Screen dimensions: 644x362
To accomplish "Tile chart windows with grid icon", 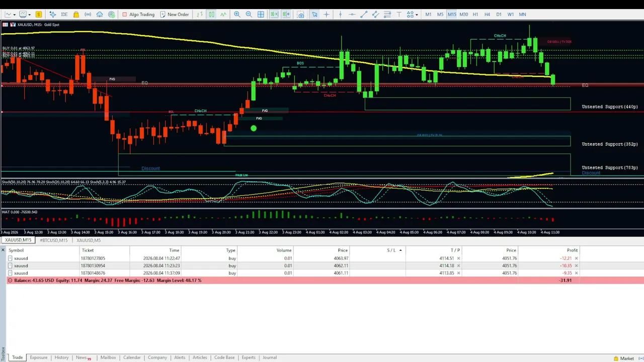I will coord(261,14).
